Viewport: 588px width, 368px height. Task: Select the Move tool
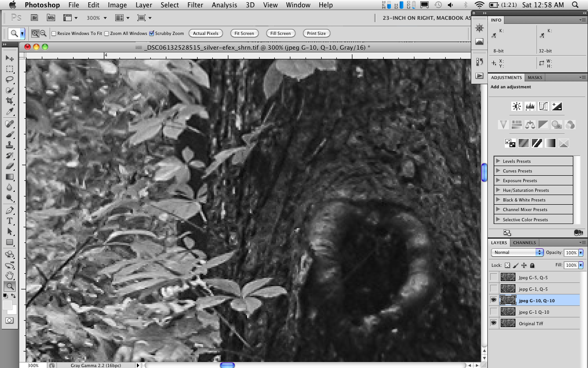click(9, 58)
